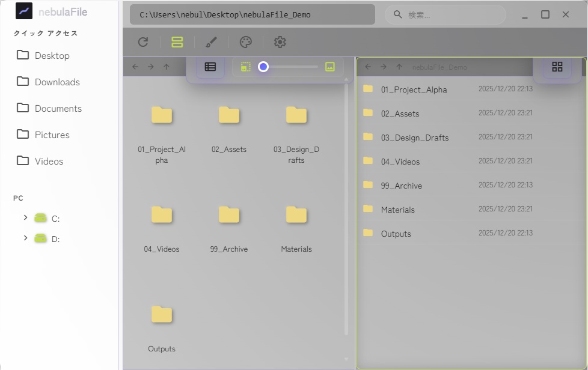Select Outputs row in right pane
588x370 pixels.
point(471,233)
